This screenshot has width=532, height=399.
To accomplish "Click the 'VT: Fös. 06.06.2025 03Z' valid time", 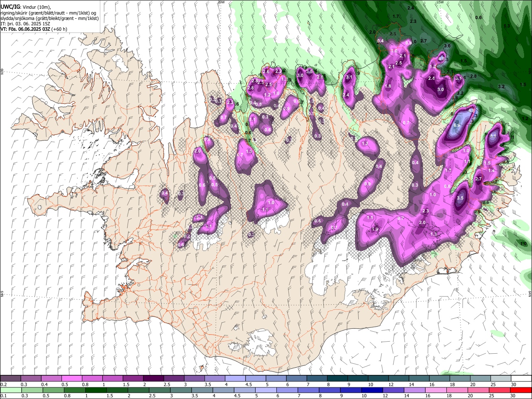I will (26, 29).
